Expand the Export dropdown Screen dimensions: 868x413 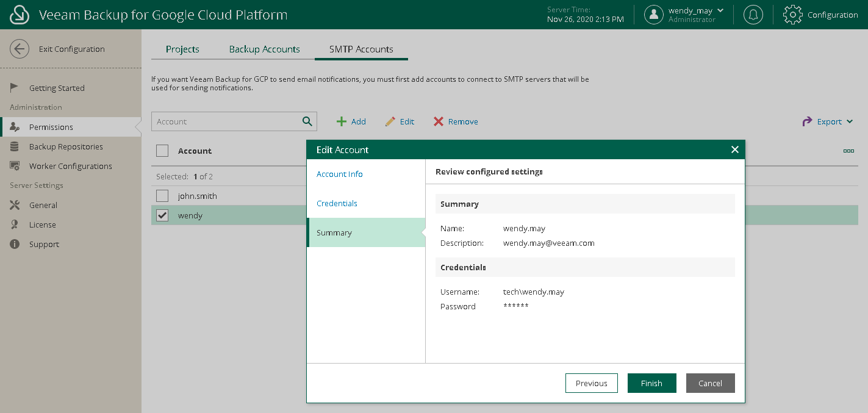pos(829,121)
